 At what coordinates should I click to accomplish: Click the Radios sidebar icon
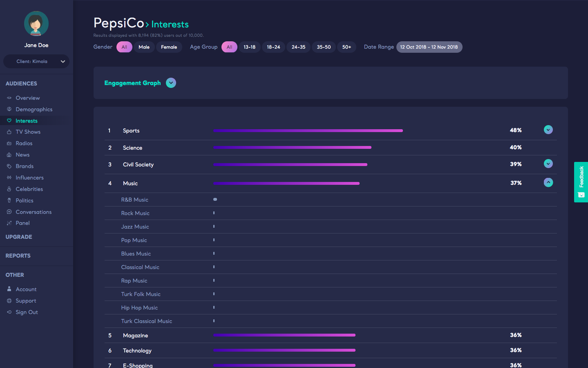9,144
